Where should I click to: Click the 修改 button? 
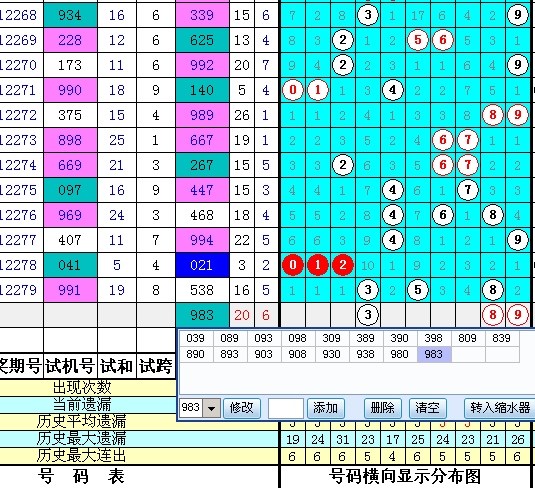pyautogui.click(x=242, y=408)
